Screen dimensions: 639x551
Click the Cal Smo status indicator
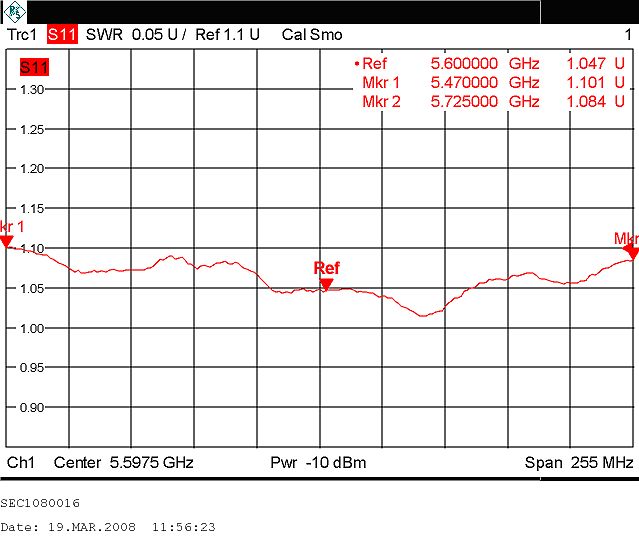click(312, 34)
